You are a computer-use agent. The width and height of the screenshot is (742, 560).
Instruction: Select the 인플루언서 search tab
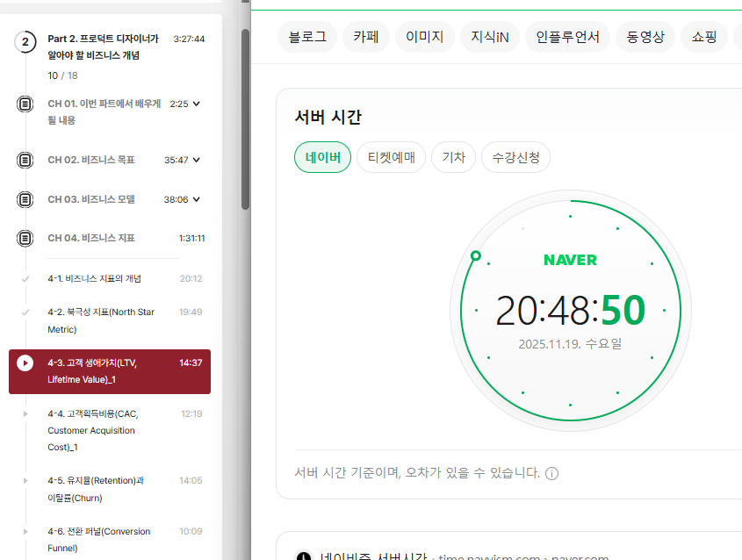(567, 37)
